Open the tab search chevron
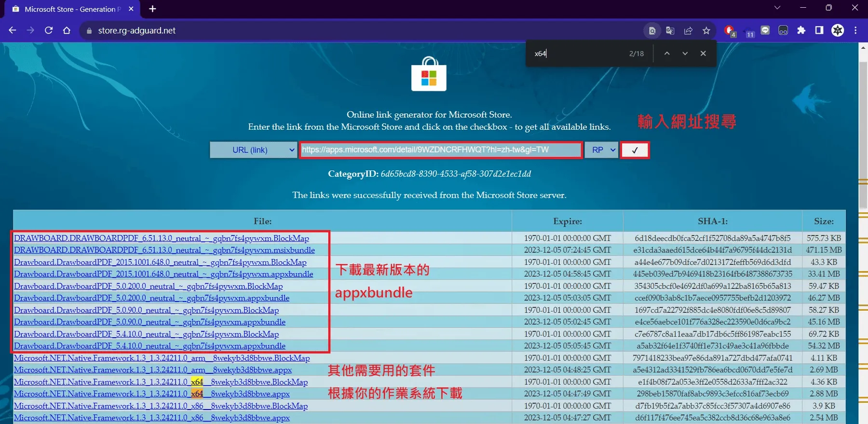 pos(777,8)
